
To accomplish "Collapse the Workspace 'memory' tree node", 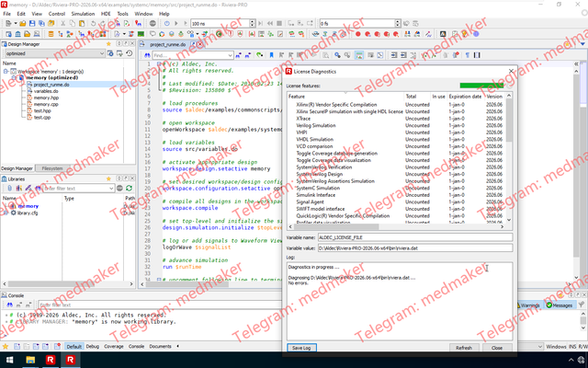I will point(6,71).
